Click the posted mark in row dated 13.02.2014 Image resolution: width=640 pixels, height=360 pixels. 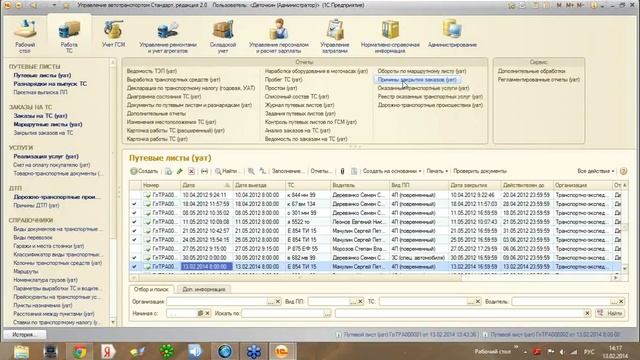pyautogui.click(x=134, y=267)
